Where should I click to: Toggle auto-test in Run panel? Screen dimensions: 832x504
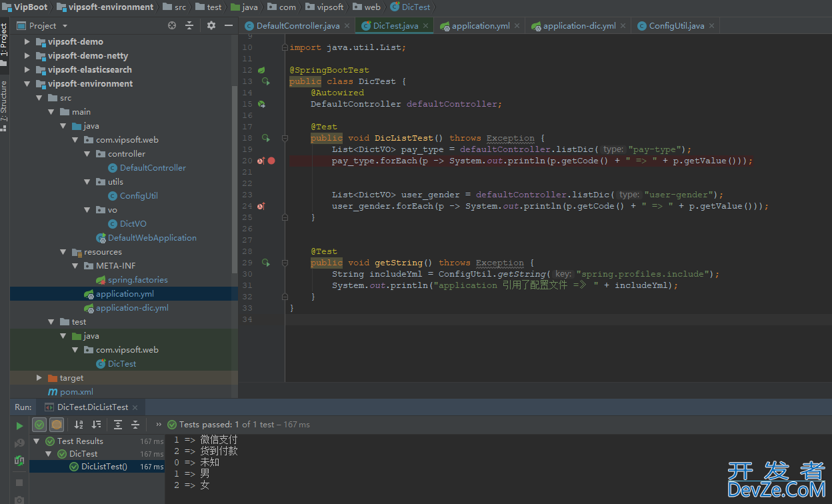[19, 461]
